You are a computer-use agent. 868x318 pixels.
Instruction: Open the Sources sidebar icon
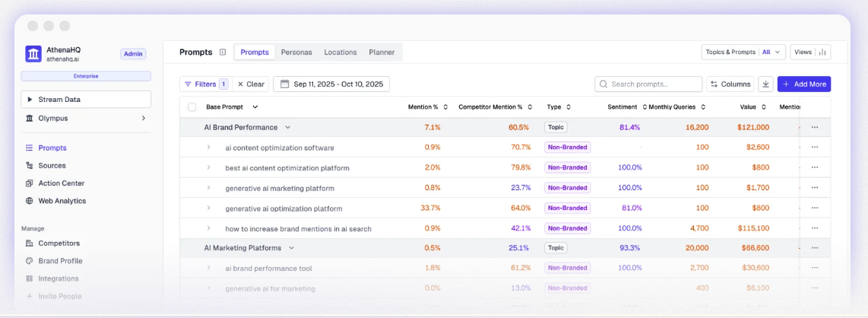(x=30, y=166)
